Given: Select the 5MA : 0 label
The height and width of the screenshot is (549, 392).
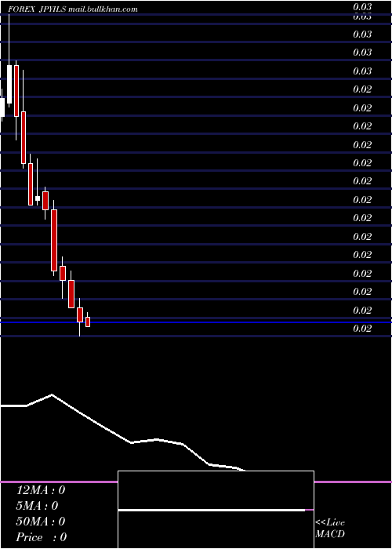Looking at the screenshot, I should pyautogui.click(x=37, y=506).
